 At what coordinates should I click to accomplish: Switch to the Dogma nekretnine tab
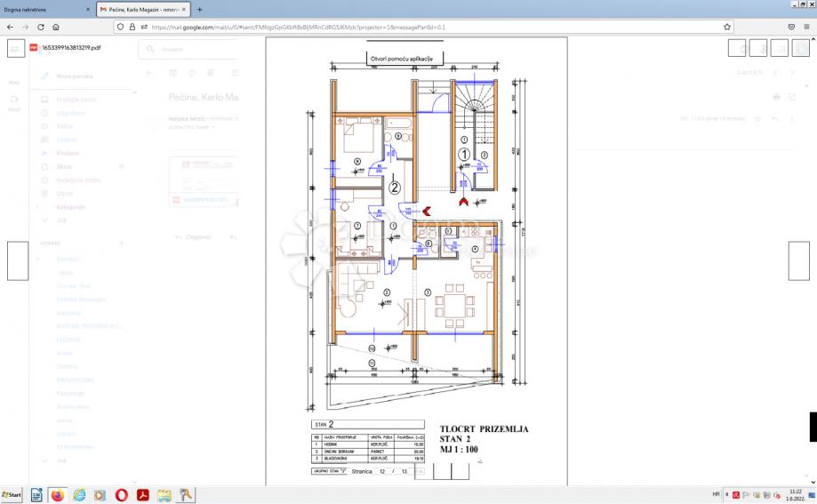tap(40, 9)
